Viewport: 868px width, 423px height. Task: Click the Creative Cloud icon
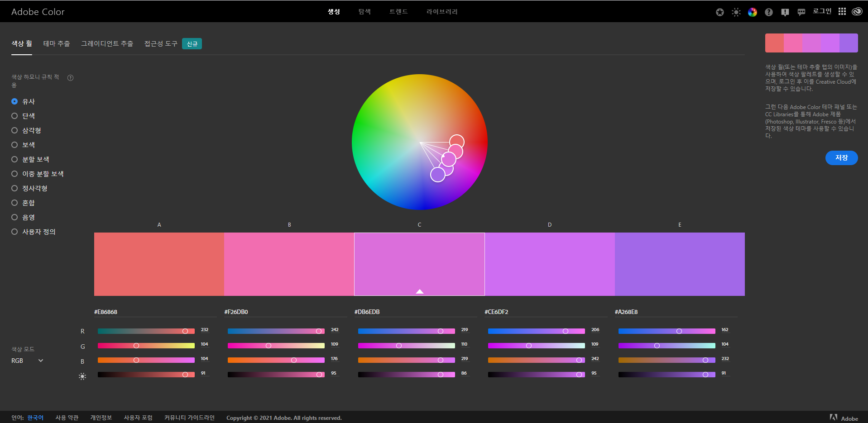coord(857,12)
